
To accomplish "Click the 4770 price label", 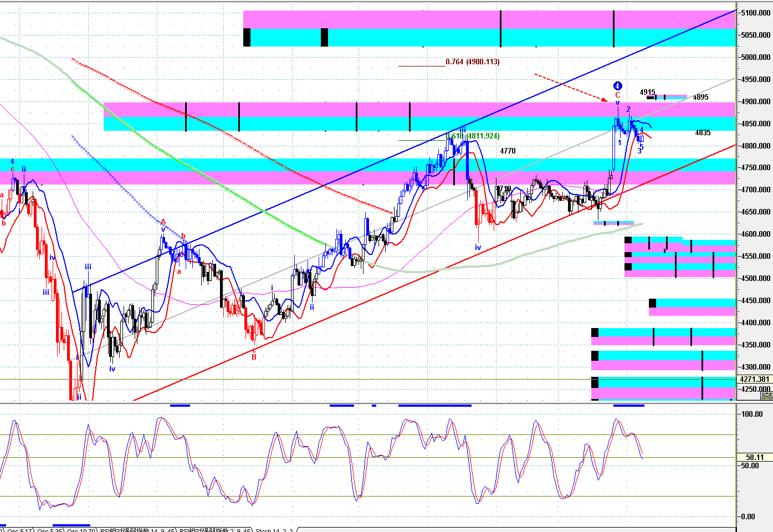I will [x=508, y=151].
